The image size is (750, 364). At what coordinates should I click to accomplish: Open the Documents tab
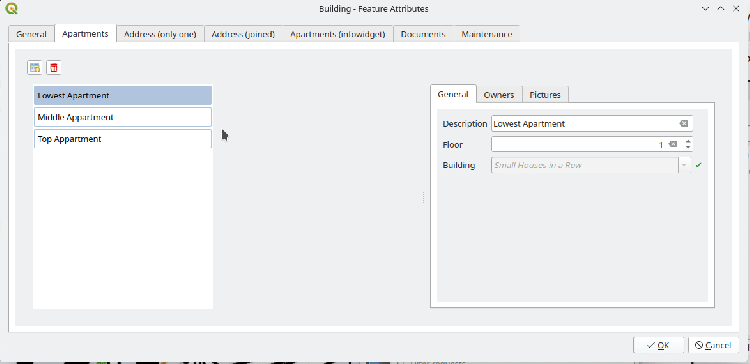[423, 34]
